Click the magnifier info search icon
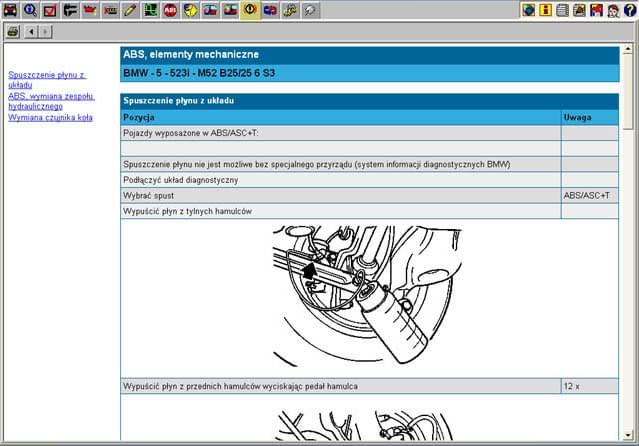The height and width of the screenshot is (446, 639). click(30, 10)
